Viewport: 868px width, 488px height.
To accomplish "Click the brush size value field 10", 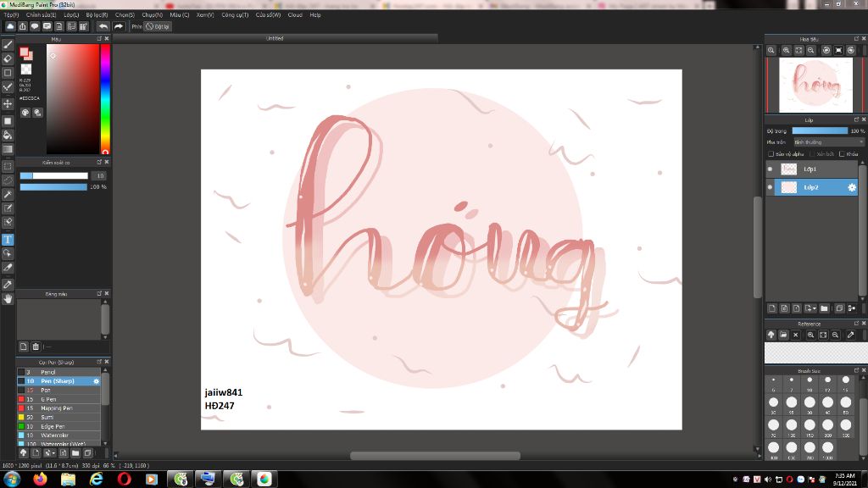I will pyautogui.click(x=100, y=176).
